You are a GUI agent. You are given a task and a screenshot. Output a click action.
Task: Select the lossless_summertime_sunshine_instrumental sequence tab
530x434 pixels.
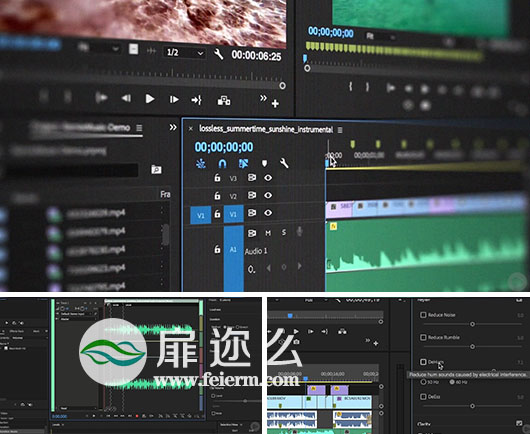[266, 129]
